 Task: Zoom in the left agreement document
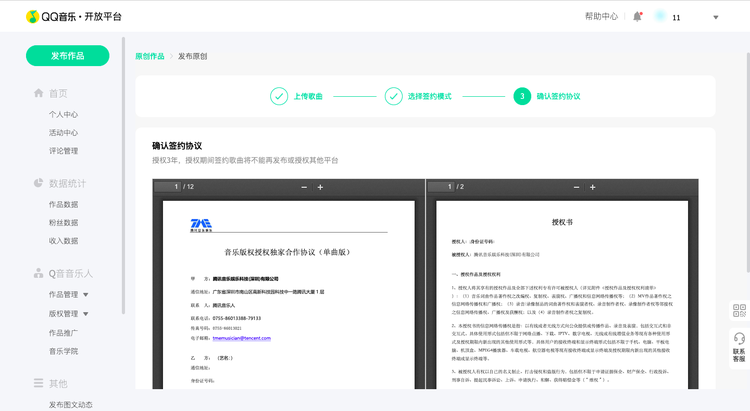click(x=320, y=187)
